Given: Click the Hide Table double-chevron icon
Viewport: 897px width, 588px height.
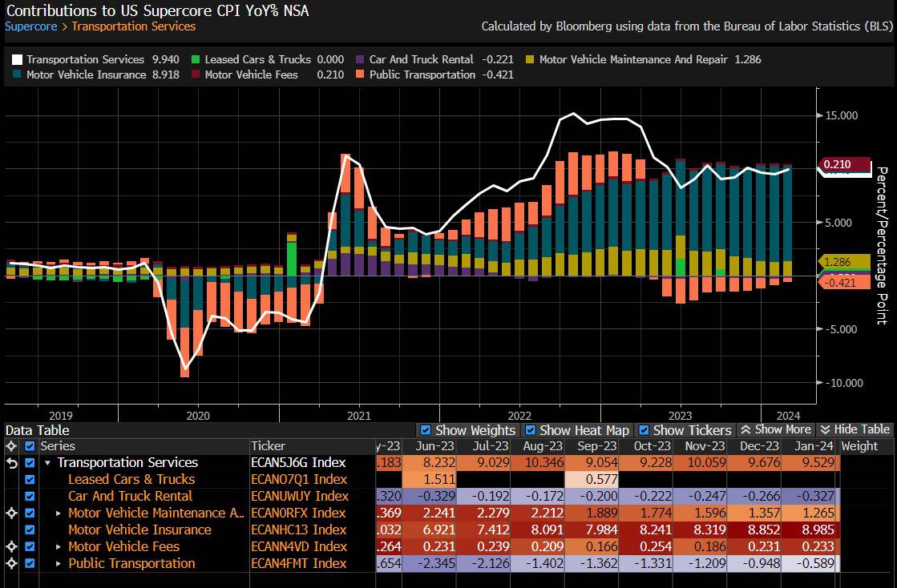Looking at the screenshot, I should (x=825, y=429).
